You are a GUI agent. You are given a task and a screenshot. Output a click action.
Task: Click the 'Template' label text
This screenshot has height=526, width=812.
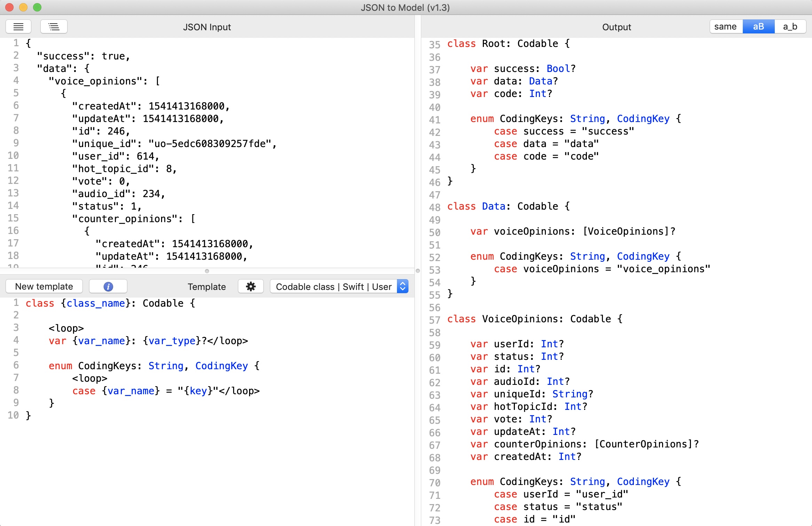(x=207, y=287)
